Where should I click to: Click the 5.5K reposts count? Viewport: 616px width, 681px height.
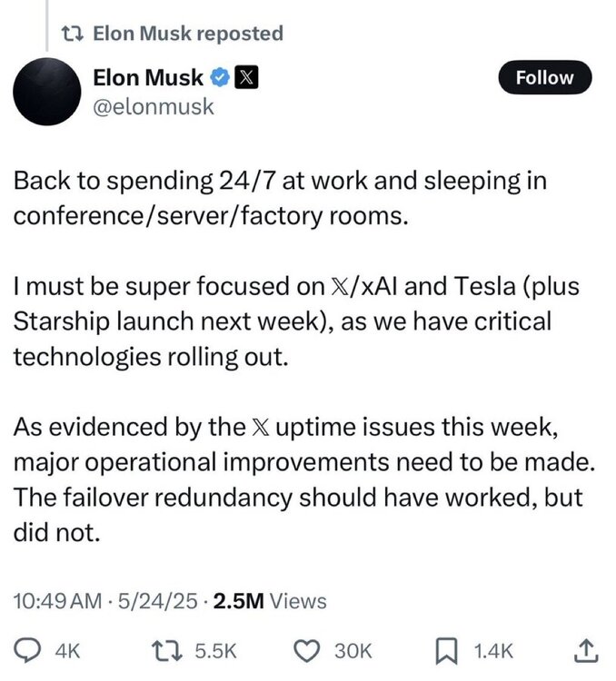tap(218, 651)
